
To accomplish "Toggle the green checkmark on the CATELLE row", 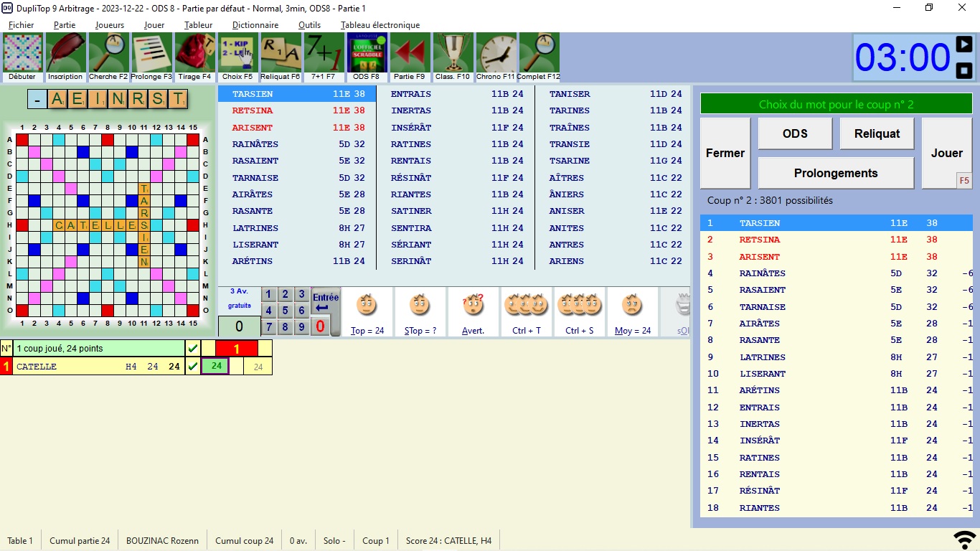I will [192, 367].
